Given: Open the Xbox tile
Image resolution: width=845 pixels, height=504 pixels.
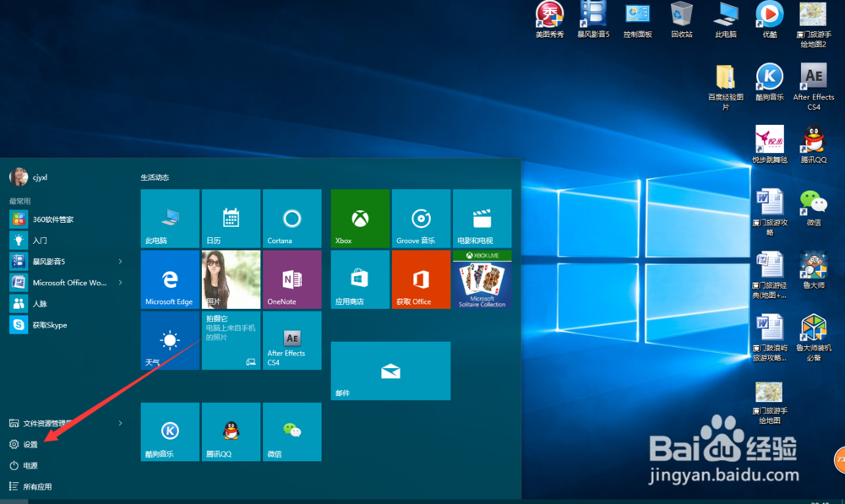Looking at the screenshot, I should pos(360,219).
